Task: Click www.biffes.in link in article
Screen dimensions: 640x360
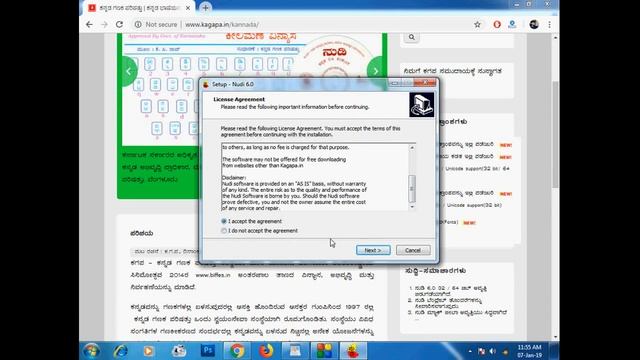Action: coord(213,276)
